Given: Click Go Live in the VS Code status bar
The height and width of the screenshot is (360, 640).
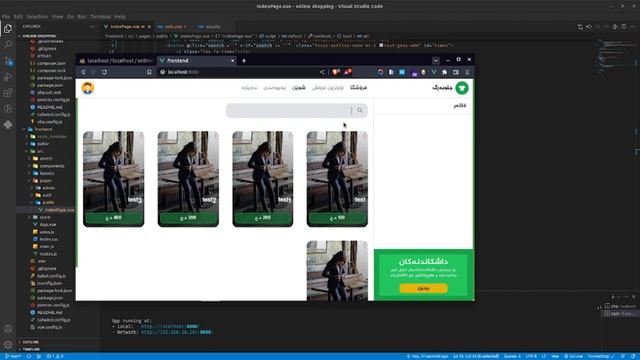Looking at the screenshot, I should coord(574,356).
